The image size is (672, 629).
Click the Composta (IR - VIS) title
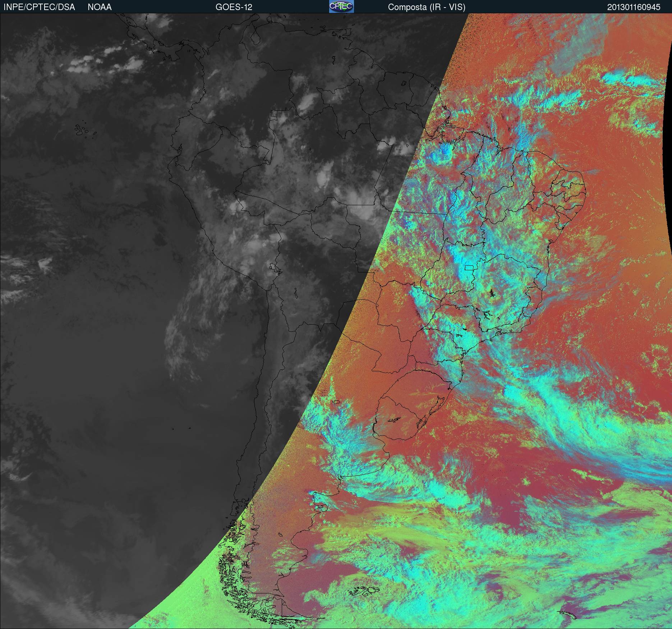(427, 7)
